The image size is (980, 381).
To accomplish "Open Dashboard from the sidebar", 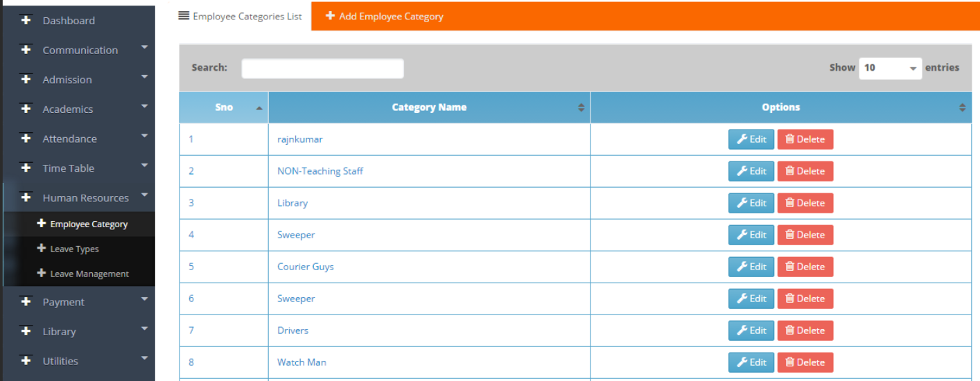I will (x=79, y=21).
